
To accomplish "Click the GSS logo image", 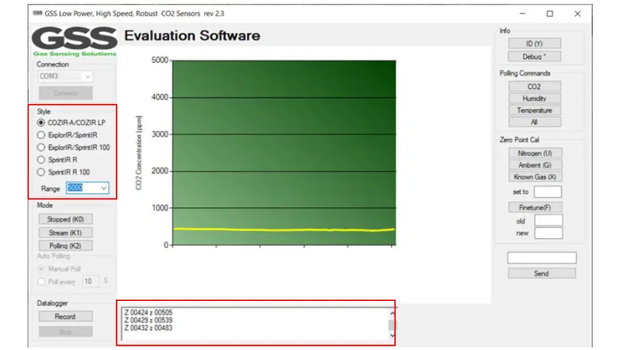I will [75, 41].
